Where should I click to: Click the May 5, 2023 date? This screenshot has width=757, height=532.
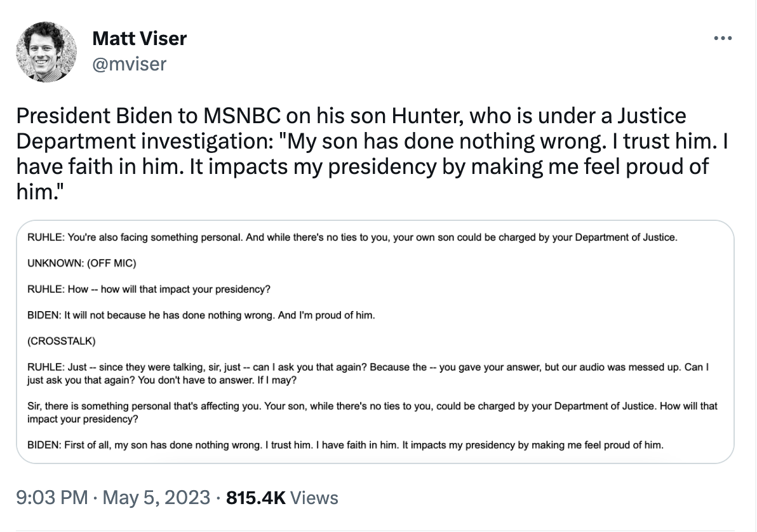click(155, 497)
